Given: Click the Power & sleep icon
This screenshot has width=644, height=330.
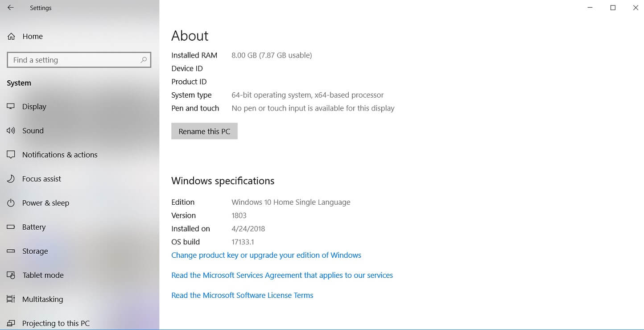Looking at the screenshot, I should (x=11, y=203).
